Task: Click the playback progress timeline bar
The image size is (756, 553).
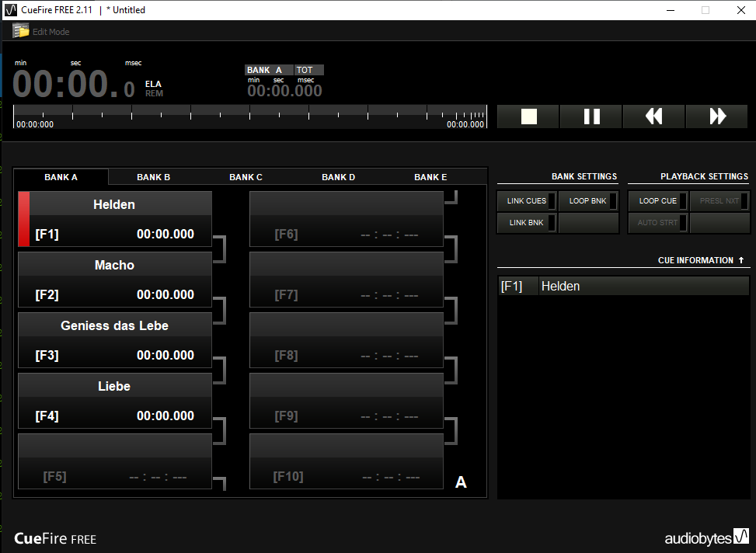Action: point(249,117)
